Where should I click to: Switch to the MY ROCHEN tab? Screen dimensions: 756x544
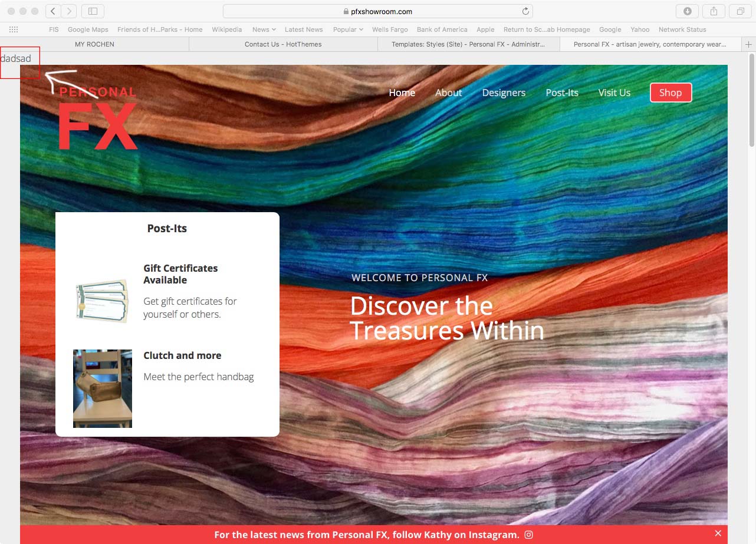(x=94, y=44)
